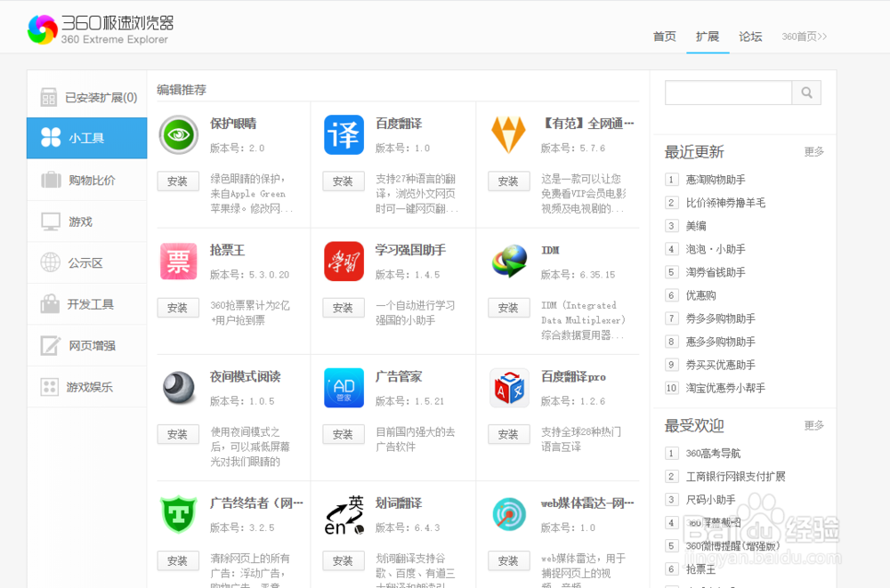Install the web媒体雷达 extension
The width and height of the screenshot is (890, 588).
tap(509, 561)
